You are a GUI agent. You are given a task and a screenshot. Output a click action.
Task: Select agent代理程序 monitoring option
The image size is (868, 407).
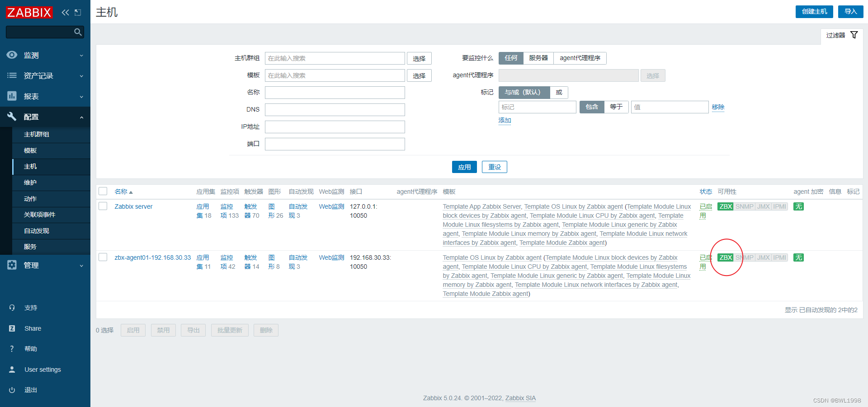point(580,58)
